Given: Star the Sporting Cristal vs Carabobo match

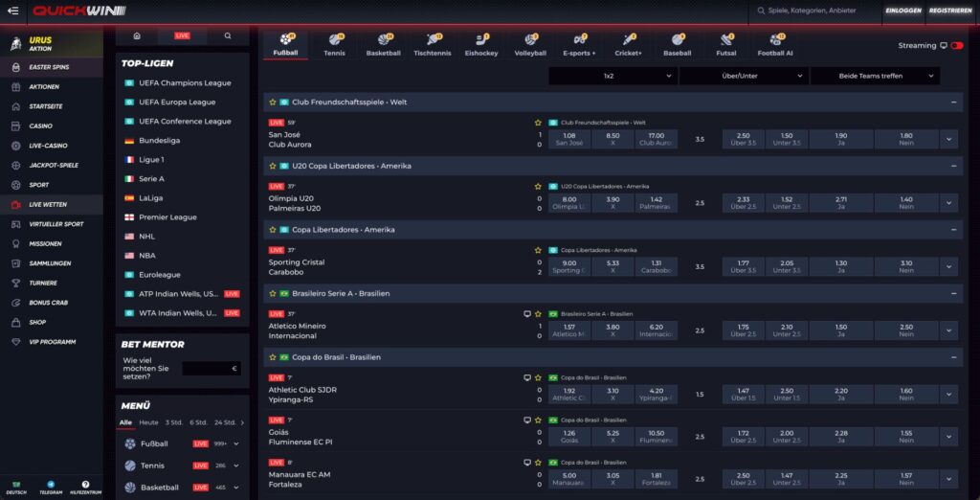Looking at the screenshot, I should (538, 250).
